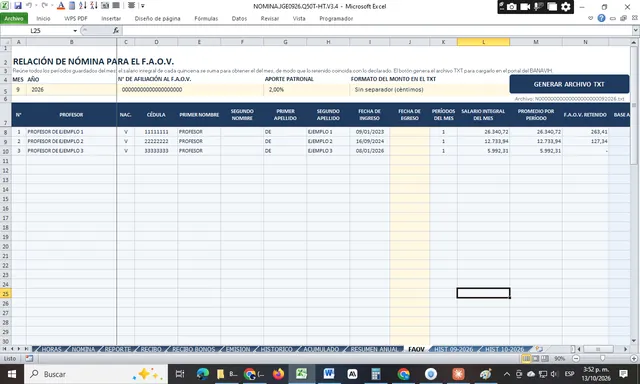Save the workbook with the floppy disk icon
This screenshot has height=384, width=640.
pos(18,6)
